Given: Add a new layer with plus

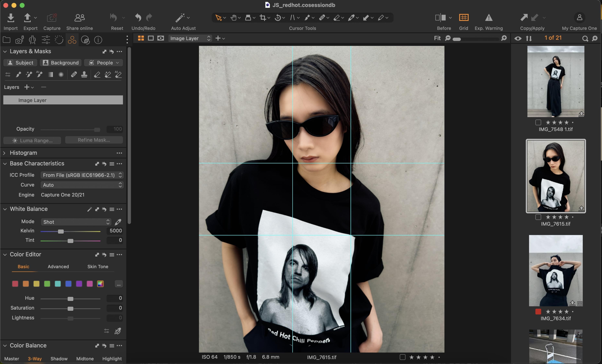Looking at the screenshot, I should (x=27, y=87).
